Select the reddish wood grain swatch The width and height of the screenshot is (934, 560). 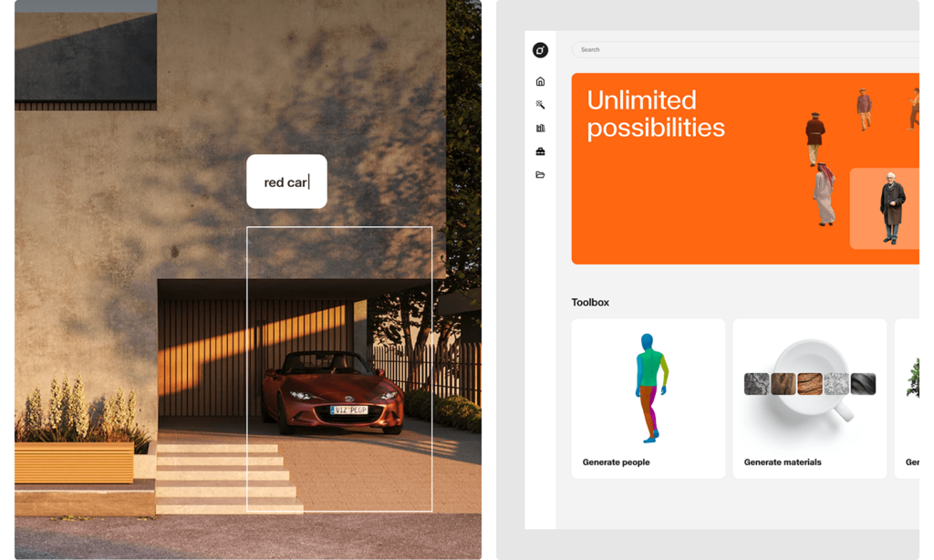point(810,384)
